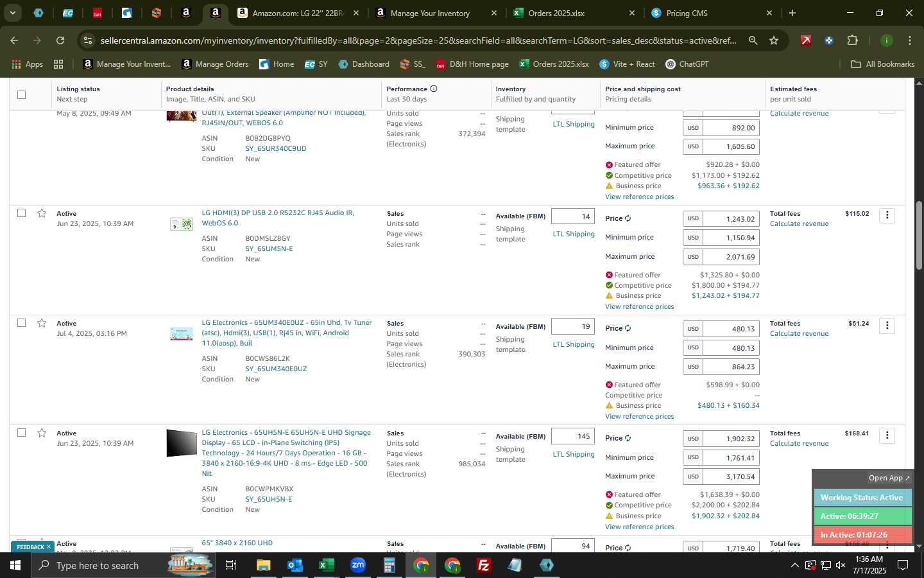The height and width of the screenshot is (578, 924).
Task: Click the page vertical scrollbar thumb
Action: [918, 235]
